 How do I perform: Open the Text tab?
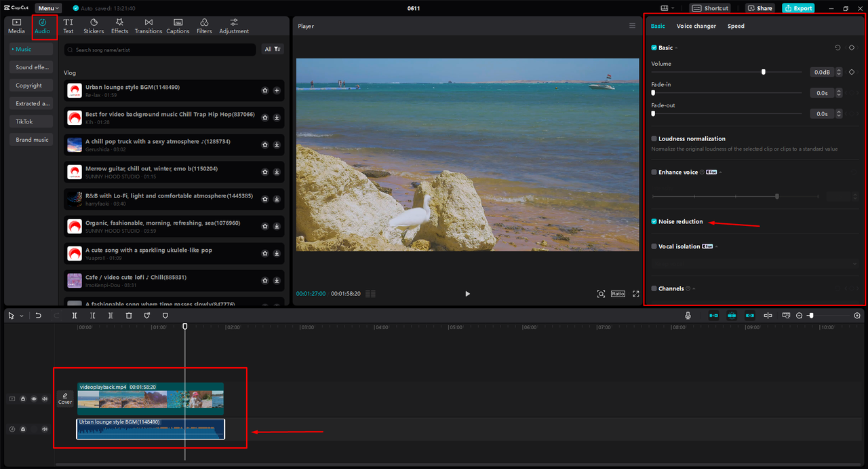(68, 26)
